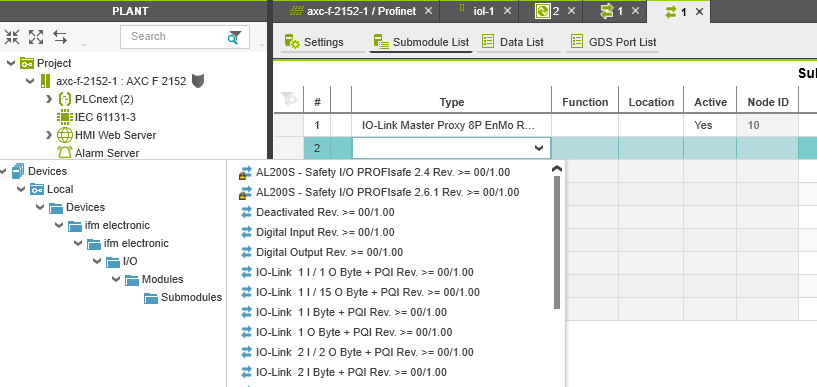Click the collapse all icon in Plant panel

click(12, 36)
